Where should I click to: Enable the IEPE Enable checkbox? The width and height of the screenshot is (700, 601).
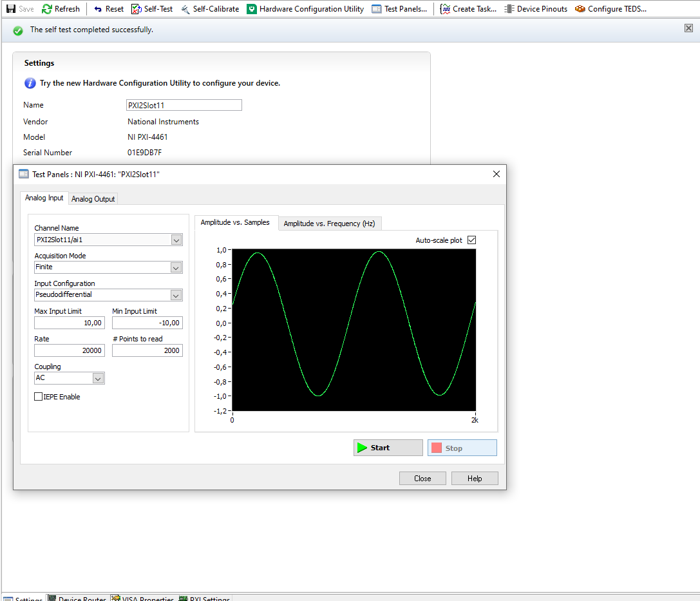39,397
